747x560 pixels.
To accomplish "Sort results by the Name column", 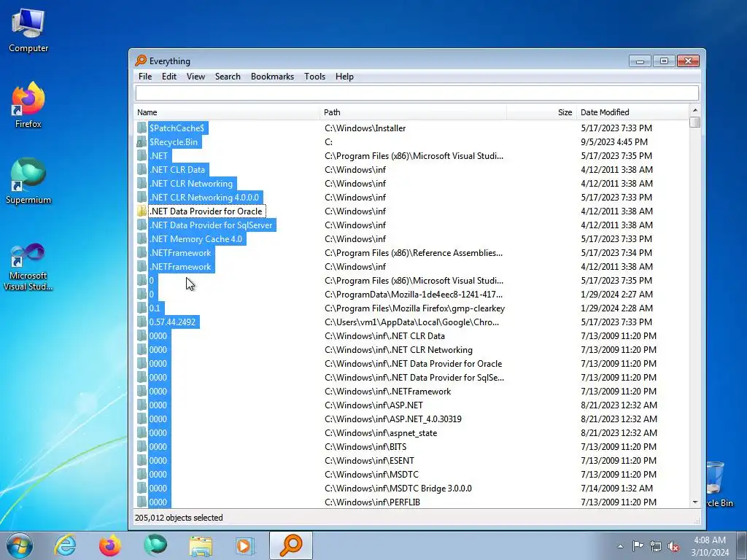I will point(227,112).
